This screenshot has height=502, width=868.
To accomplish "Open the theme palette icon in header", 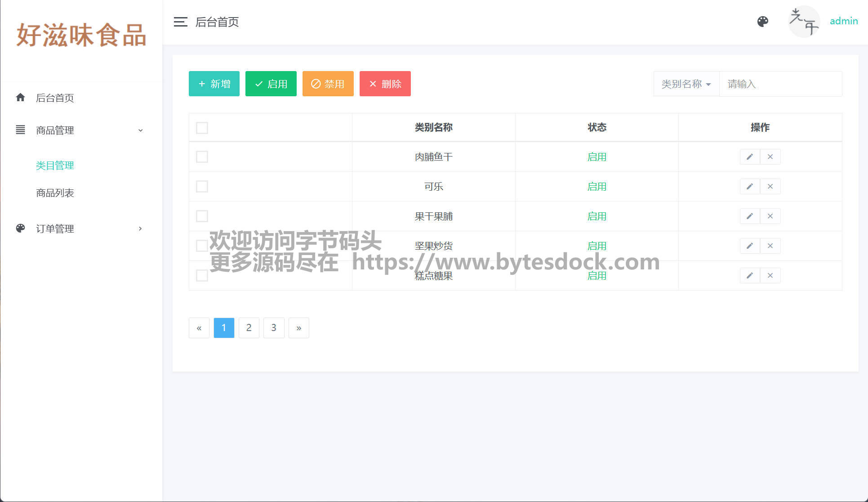I will click(762, 22).
